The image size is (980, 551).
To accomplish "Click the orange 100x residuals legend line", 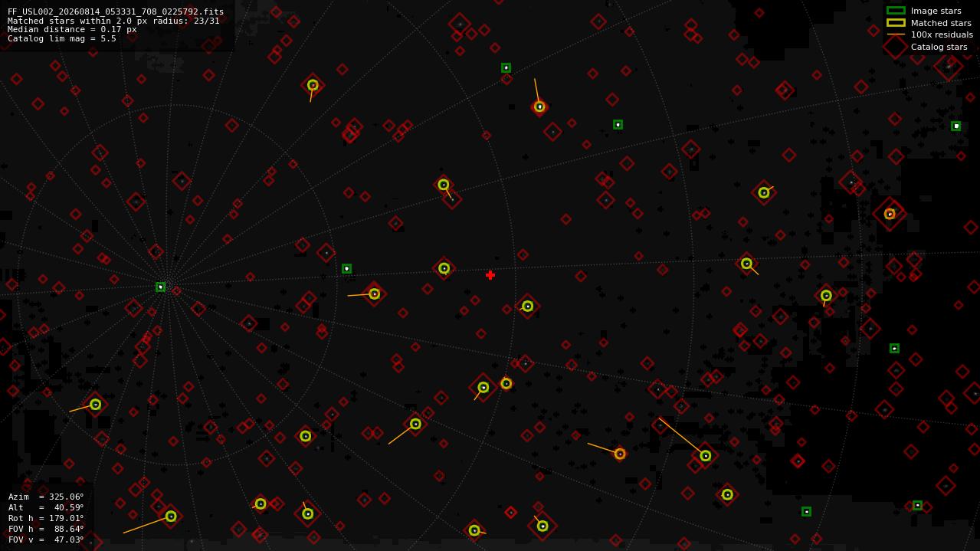I will (x=896, y=34).
